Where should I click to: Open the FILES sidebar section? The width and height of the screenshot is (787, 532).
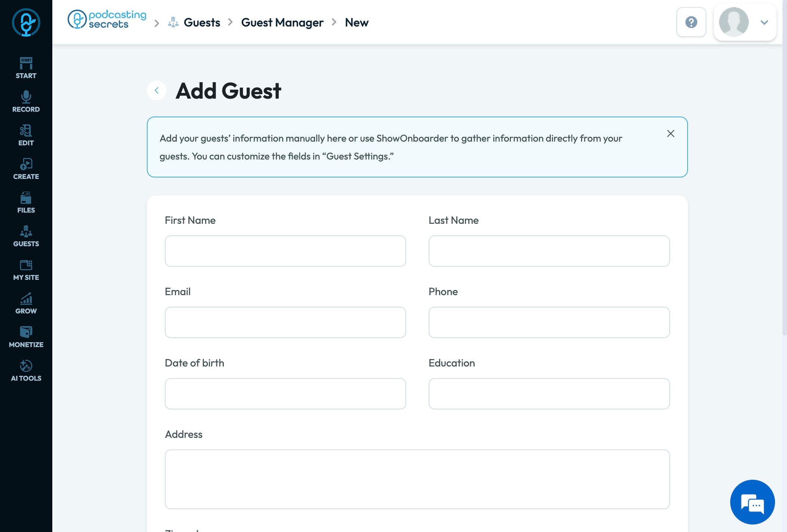point(26,202)
